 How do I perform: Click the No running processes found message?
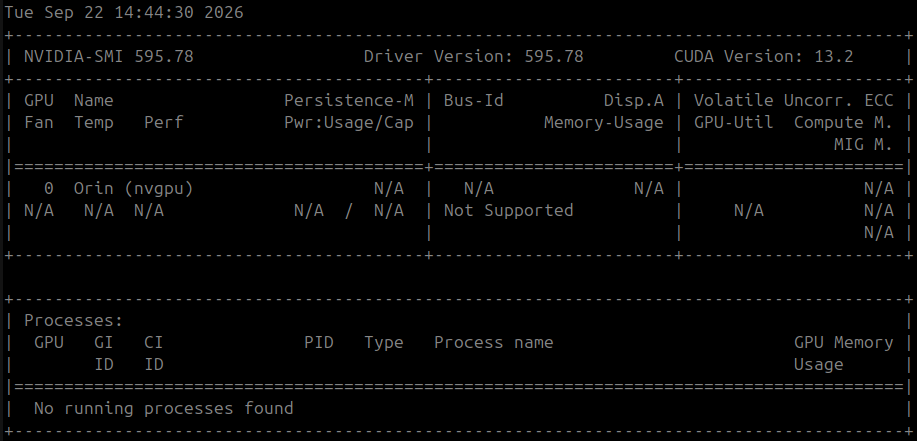164,408
